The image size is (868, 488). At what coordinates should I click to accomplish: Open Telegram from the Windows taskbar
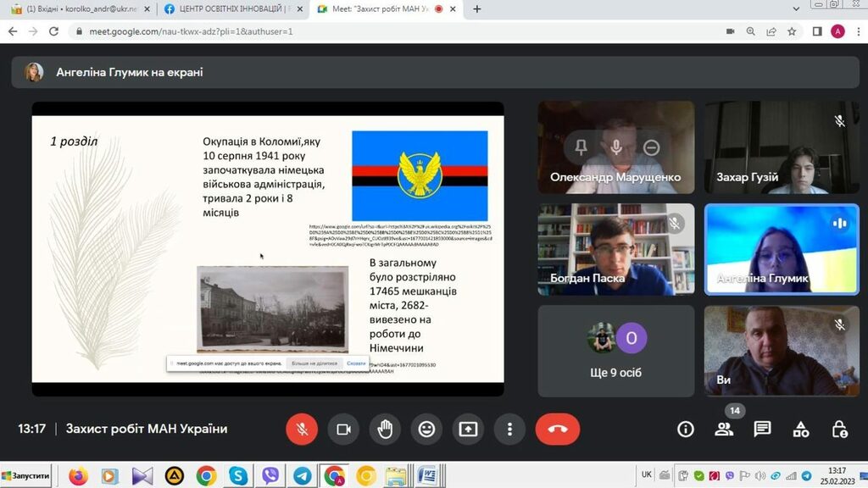click(302, 476)
